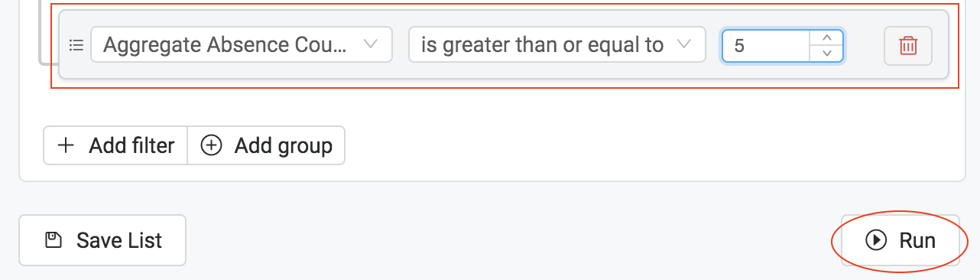Click the play icon inside Run
The width and height of the screenshot is (980, 280).
coord(876,240)
